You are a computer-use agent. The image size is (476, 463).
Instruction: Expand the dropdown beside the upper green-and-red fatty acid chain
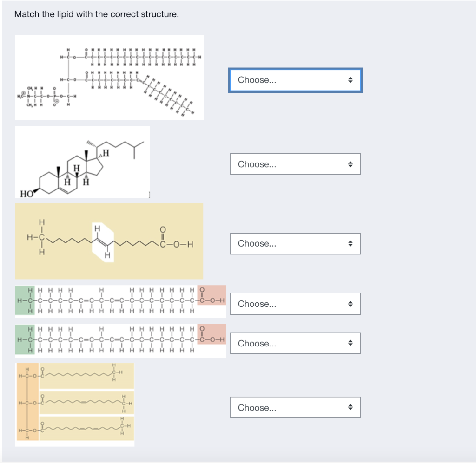[x=295, y=304]
